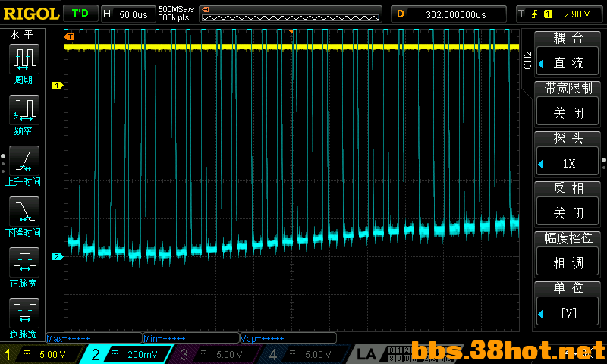Click the delay value 302.000000us field
Image resolution: width=607 pixels, height=364 pixels.
[x=456, y=14]
